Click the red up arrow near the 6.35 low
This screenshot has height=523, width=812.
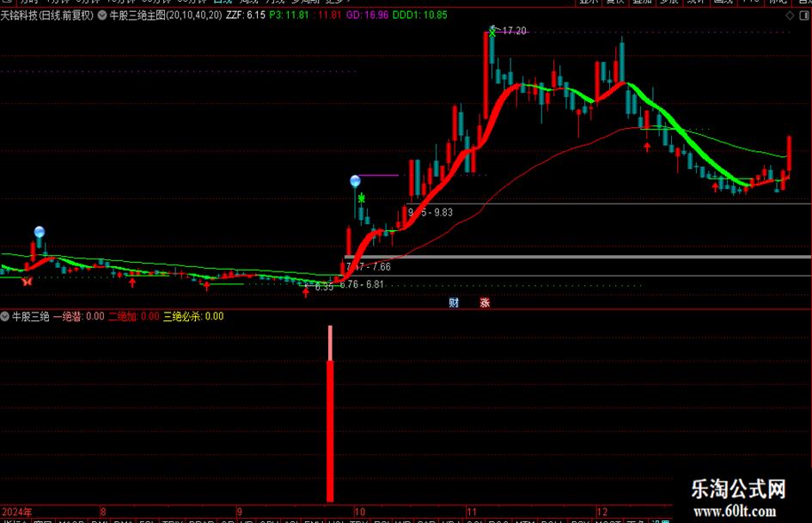pos(306,293)
